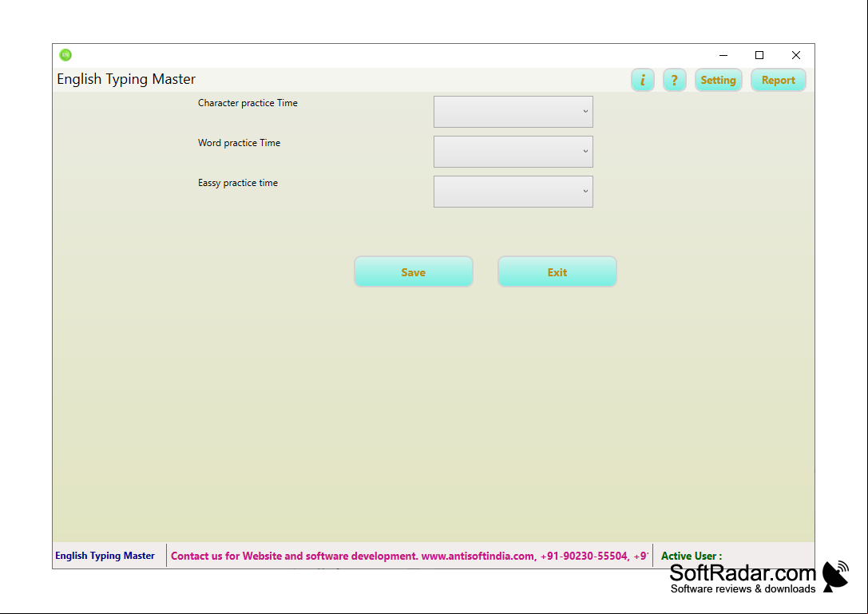
Task: Click the green EN app icon
Action: click(x=65, y=55)
